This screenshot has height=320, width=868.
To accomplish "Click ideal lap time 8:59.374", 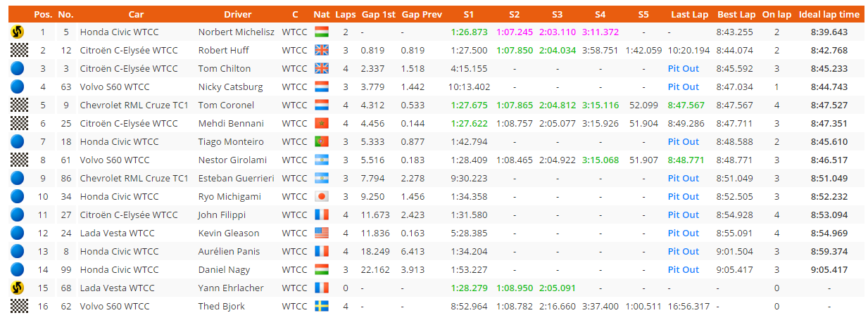I will pyautogui.click(x=829, y=252).
